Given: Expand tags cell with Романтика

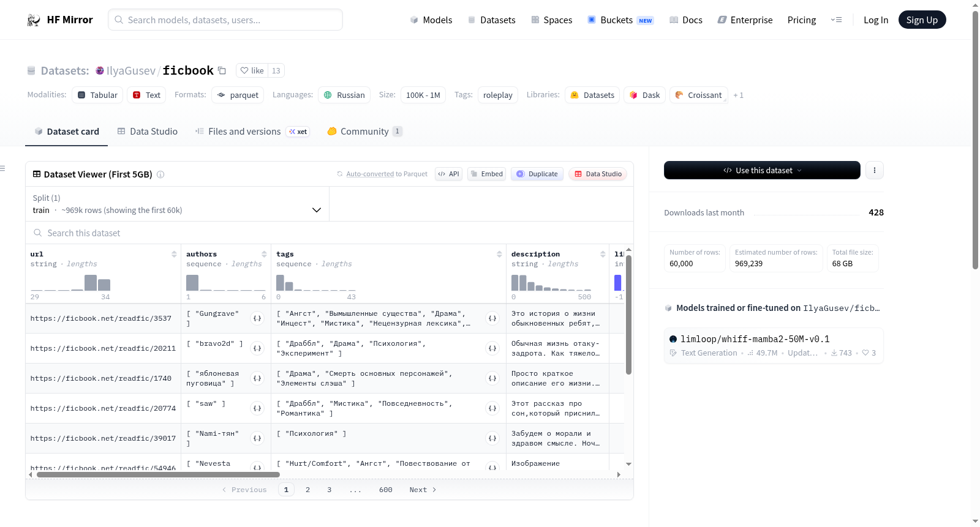Looking at the screenshot, I should point(492,408).
